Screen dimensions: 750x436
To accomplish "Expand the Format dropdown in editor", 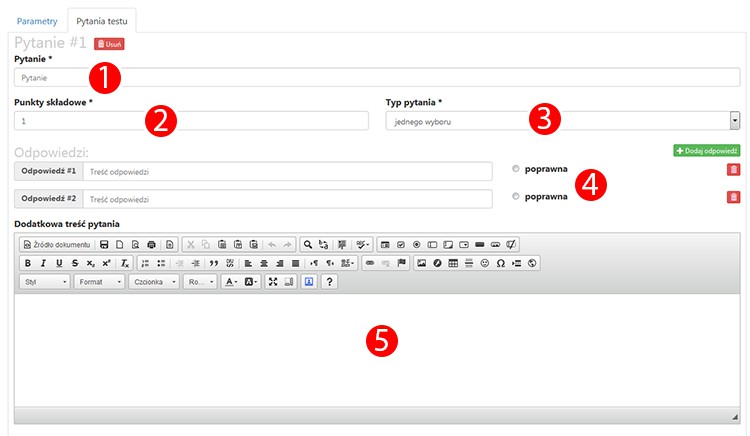I will [x=101, y=282].
